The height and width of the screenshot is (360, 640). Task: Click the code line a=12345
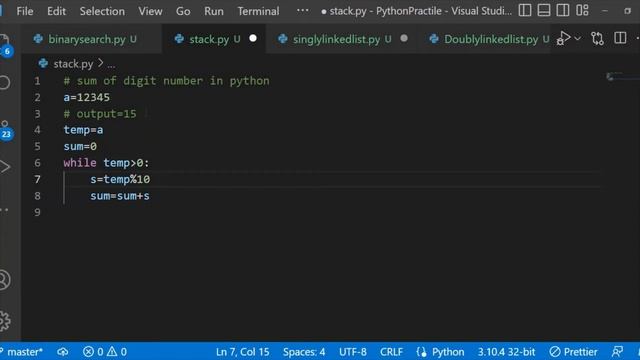tap(87, 97)
